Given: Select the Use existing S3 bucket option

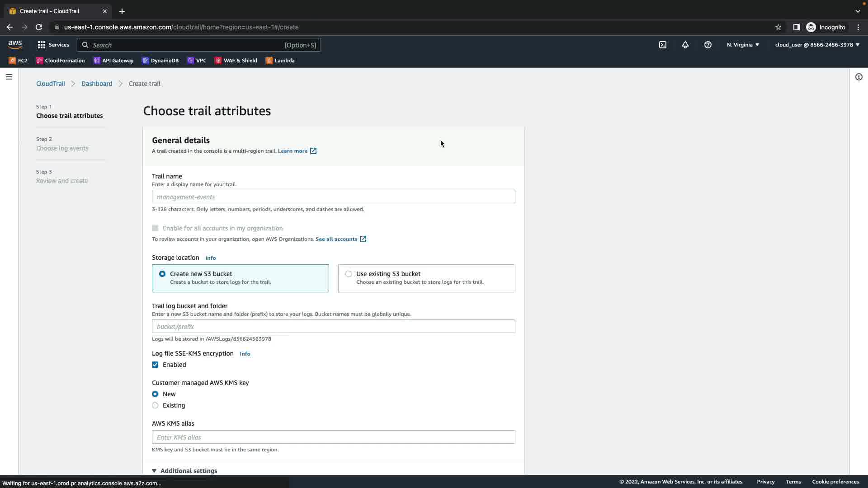Looking at the screenshot, I should 349,274.
